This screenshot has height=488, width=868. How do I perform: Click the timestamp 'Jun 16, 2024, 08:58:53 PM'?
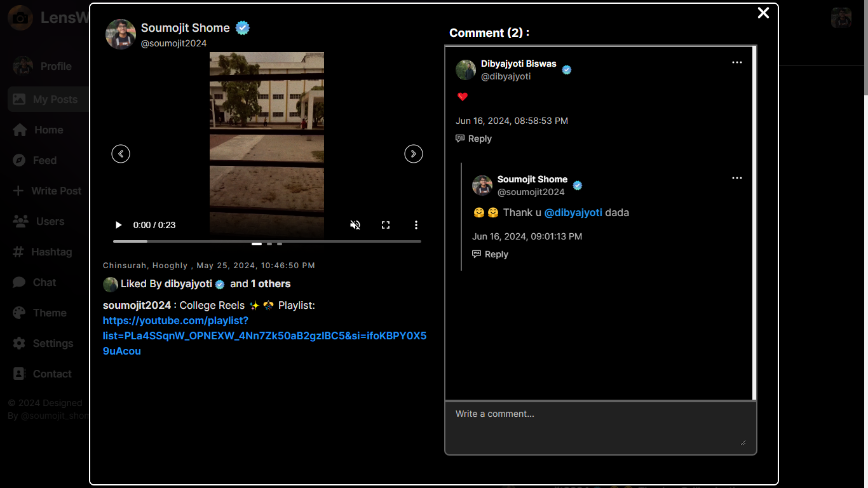tap(512, 121)
